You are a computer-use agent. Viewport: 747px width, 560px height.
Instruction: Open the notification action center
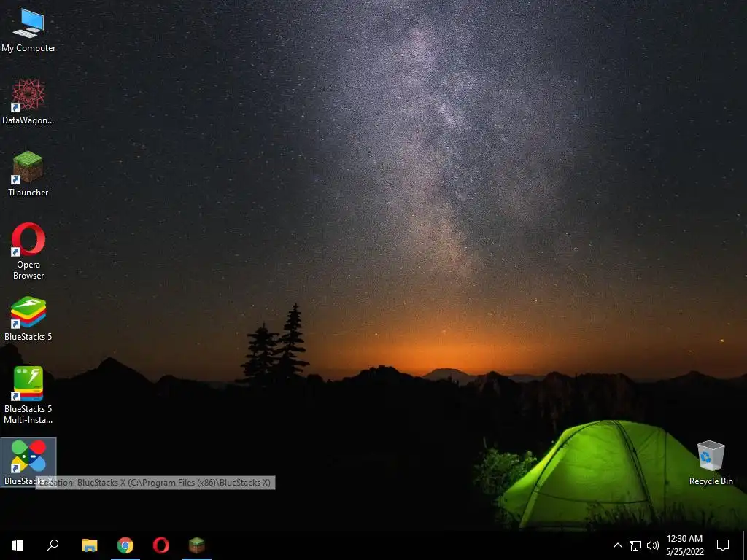(723, 545)
